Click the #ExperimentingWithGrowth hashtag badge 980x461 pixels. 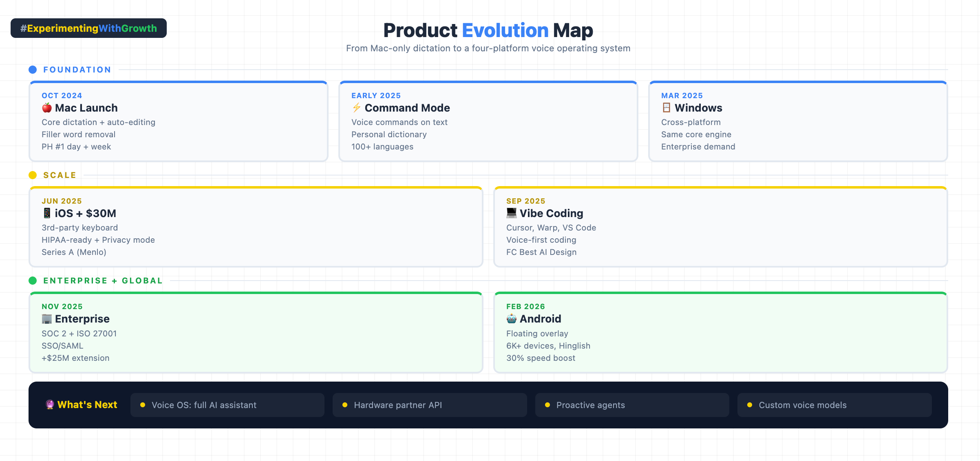88,28
